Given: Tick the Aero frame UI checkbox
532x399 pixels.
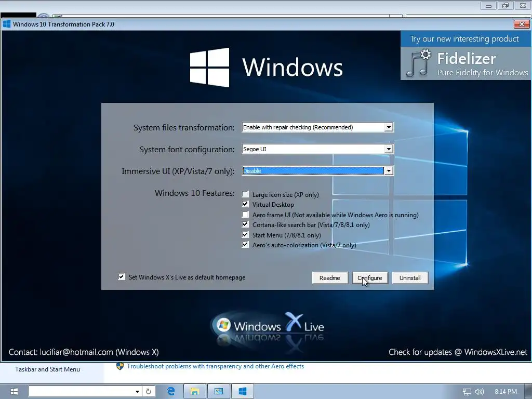Looking at the screenshot, I should click(245, 215).
